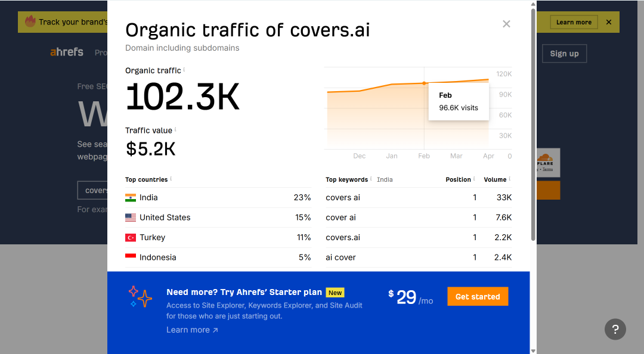644x354 pixels.
Task: Click the Ahrefs logo
Action: tap(67, 52)
